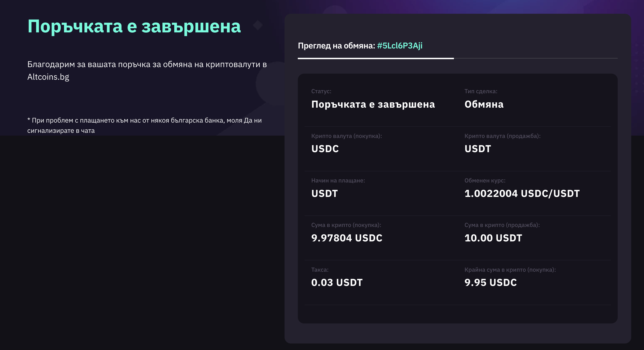Click the deal type value 'Обмяна'
This screenshot has height=350, width=644.
pos(484,104)
